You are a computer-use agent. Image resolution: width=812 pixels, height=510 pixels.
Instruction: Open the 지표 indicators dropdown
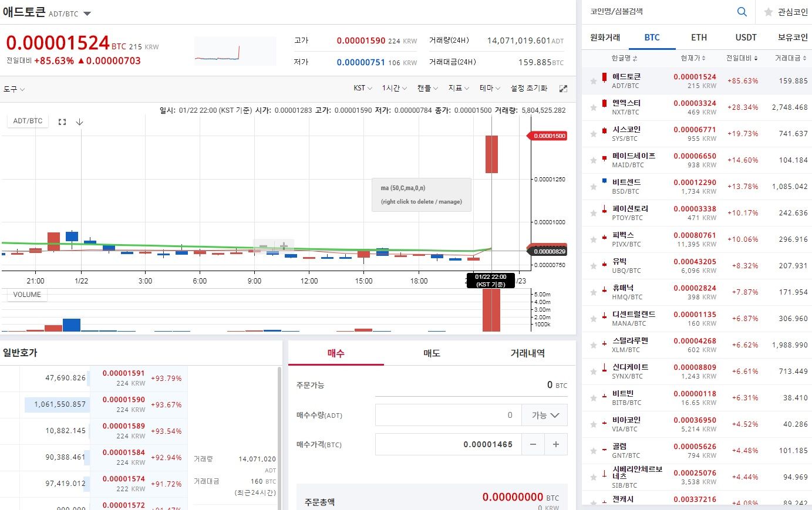(x=459, y=88)
